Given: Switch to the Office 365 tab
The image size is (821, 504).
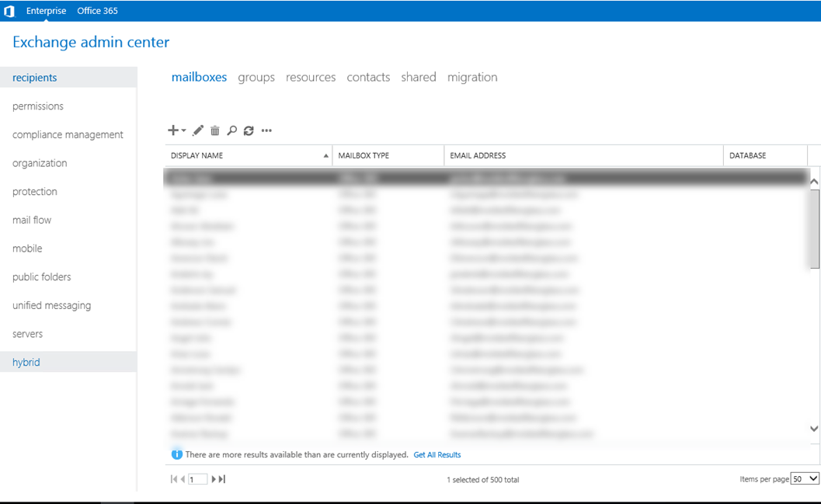Looking at the screenshot, I should 97,10.
